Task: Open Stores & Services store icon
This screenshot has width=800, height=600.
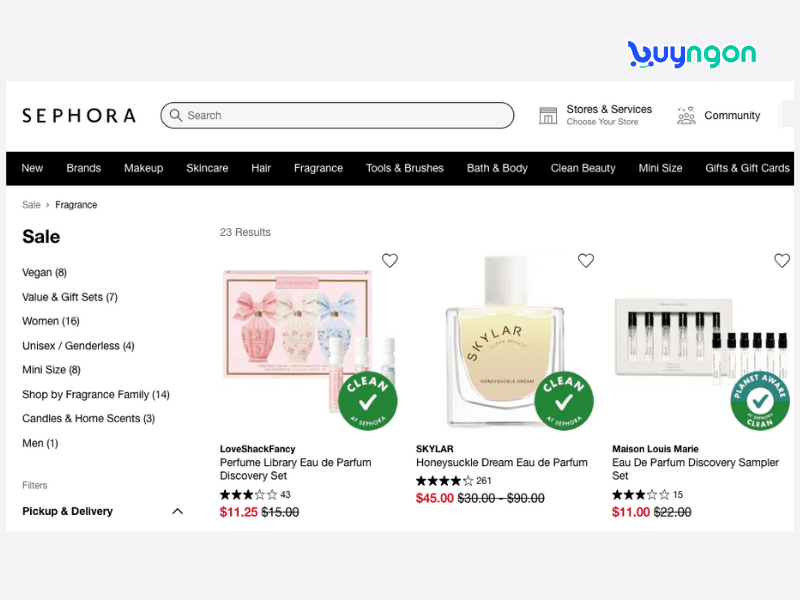Action: (x=548, y=115)
